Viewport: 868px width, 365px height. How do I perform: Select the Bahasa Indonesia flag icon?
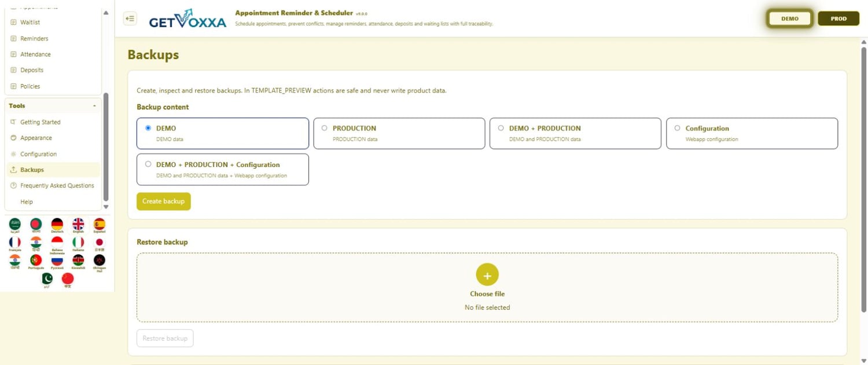57,244
